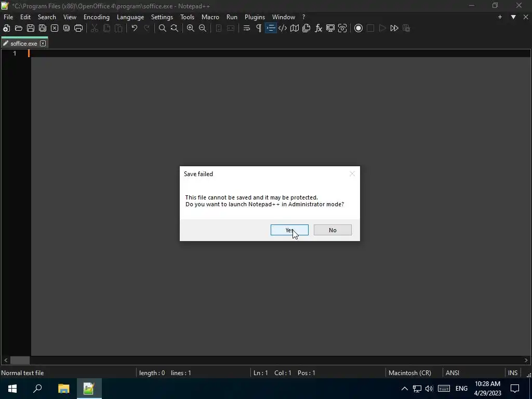The width and height of the screenshot is (532, 399).
Task: Save the current file using the toolbar
Action: (31, 28)
